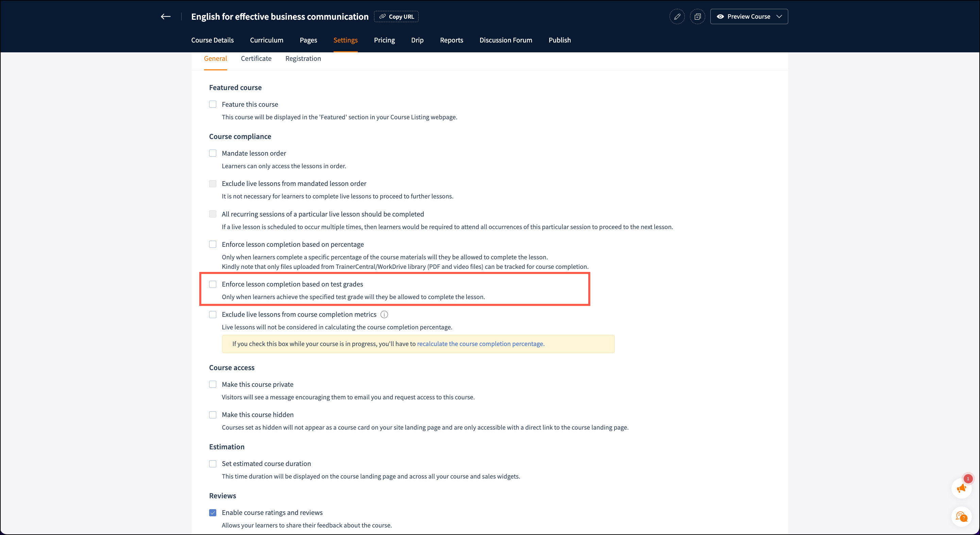The width and height of the screenshot is (980, 535).
Task: Click the duplicate course icon
Action: pos(697,17)
